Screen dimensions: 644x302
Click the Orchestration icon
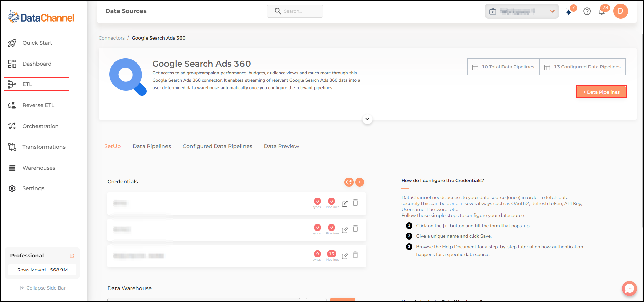[x=12, y=126]
